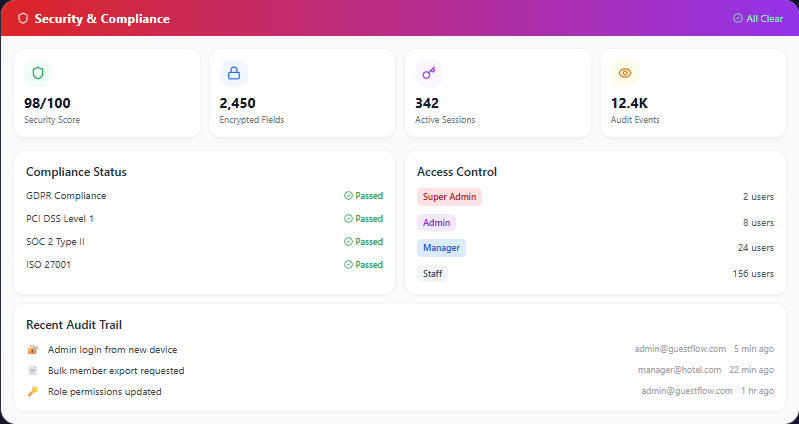799x424 pixels.
Task: Click the SOC 2 Type II Passed status
Action: [x=363, y=242]
